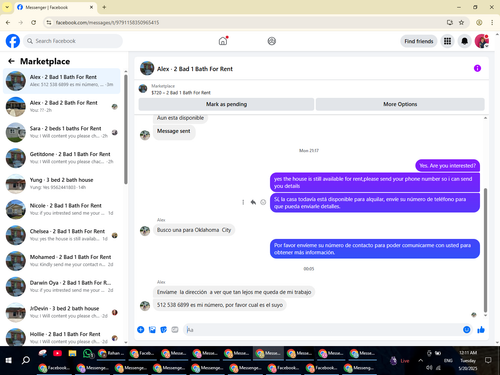
Task: Open the account profile picture menu
Action: [x=482, y=41]
